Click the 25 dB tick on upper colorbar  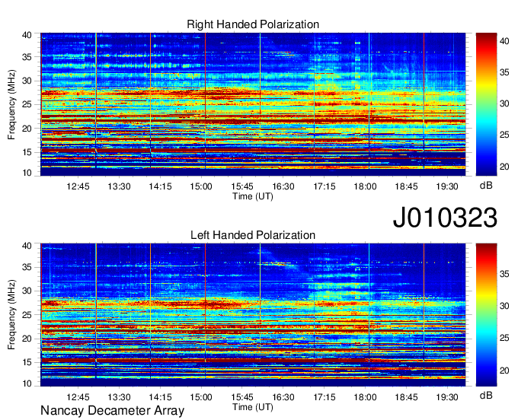click(504, 135)
